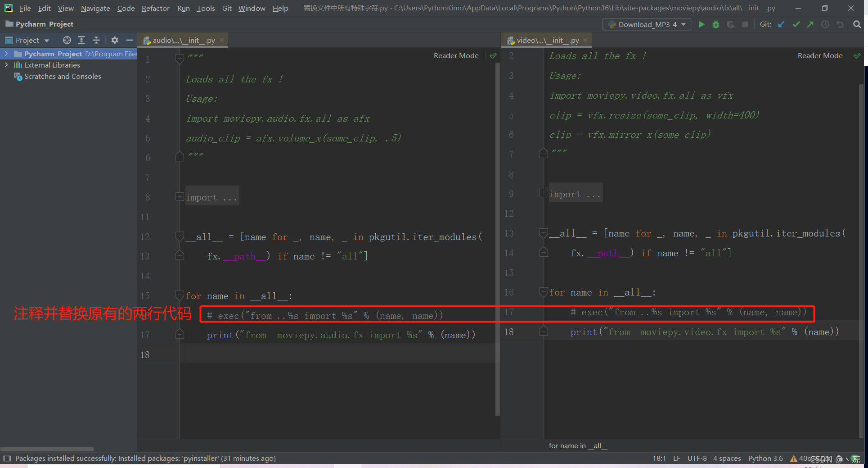Image resolution: width=868 pixels, height=468 pixels.
Task: Click 4 spaces indent setting
Action: pos(727,459)
